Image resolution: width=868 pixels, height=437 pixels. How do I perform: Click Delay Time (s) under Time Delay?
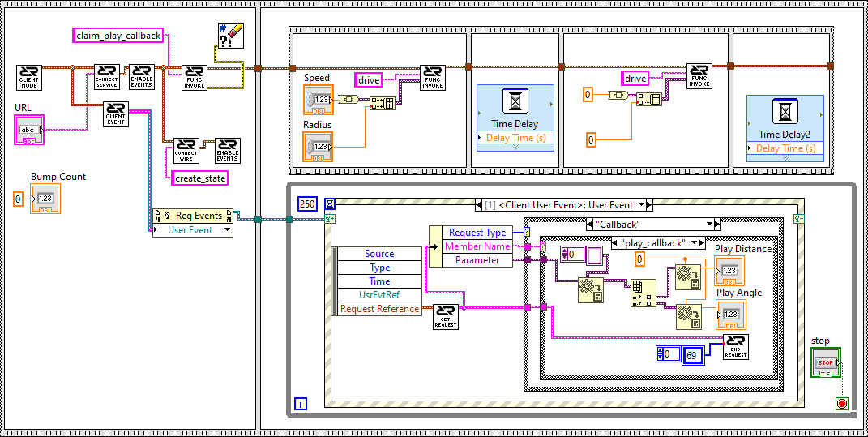[515, 138]
